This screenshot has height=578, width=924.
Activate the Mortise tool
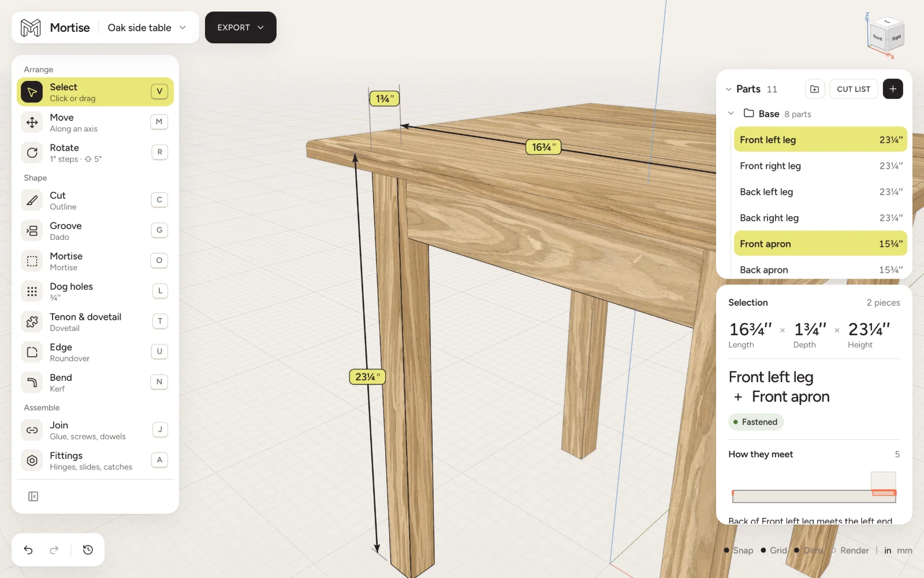pyautogui.click(x=95, y=261)
